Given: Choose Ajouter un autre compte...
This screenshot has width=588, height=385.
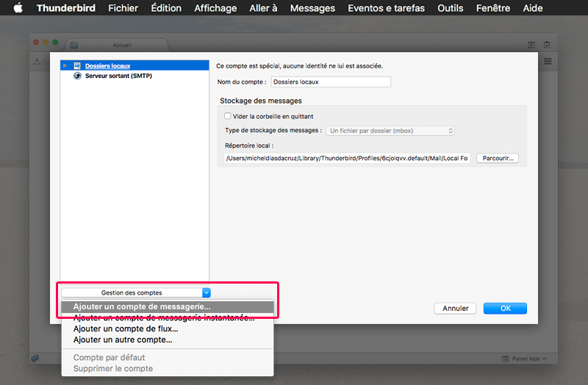Looking at the screenshot, I should [x=168, y=339].
